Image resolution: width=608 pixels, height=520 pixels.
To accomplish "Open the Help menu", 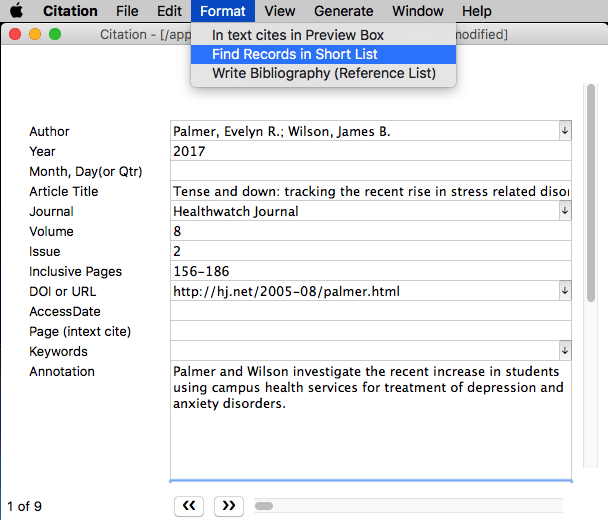I will pos(477,11).
